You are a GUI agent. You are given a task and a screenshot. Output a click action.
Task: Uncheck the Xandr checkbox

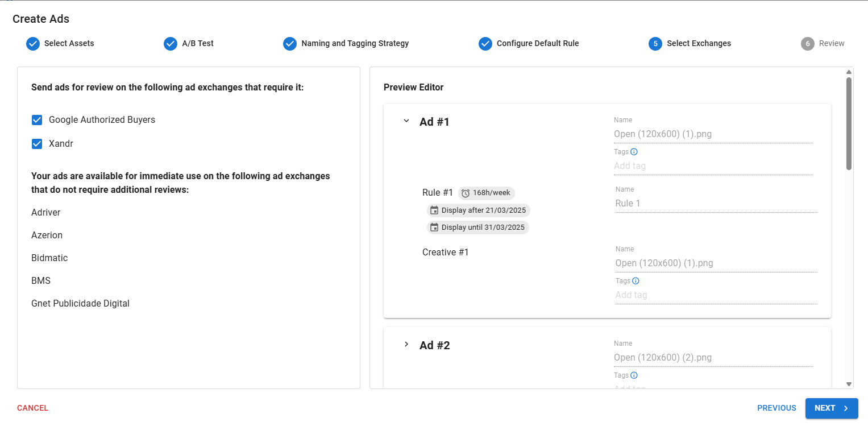[37, 144]
